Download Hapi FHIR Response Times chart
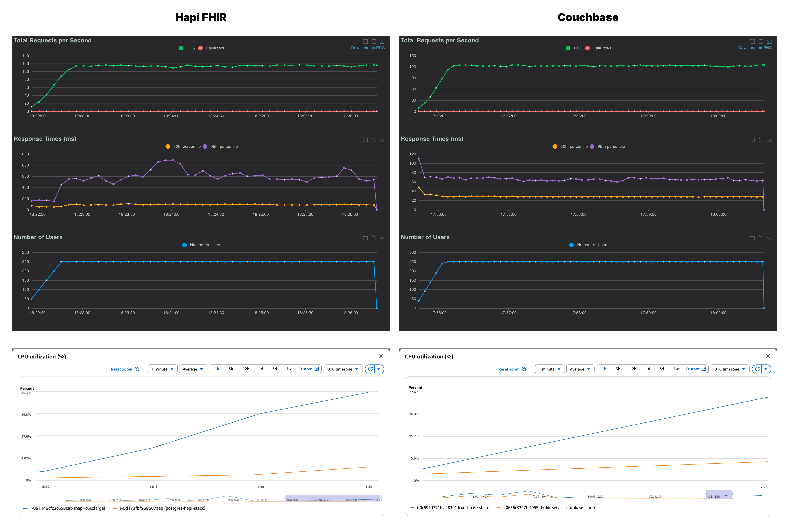The image size is (789, 532). [382, 139]
